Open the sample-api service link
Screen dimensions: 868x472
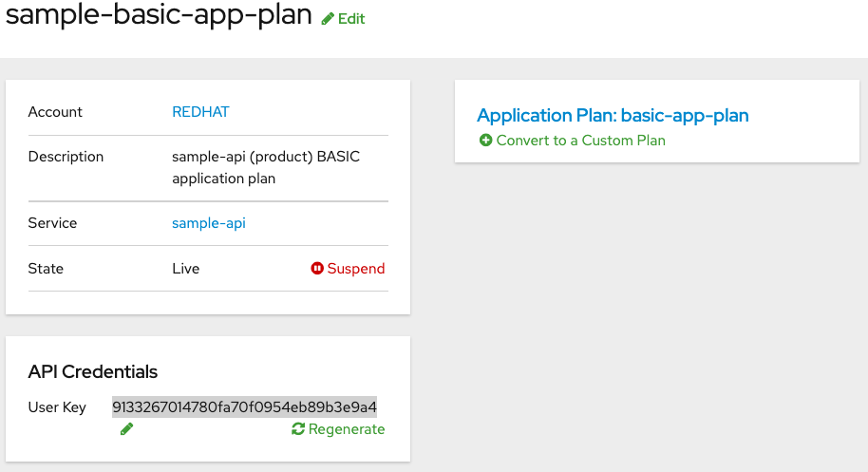pyautogui.click(x=208, y=223)
